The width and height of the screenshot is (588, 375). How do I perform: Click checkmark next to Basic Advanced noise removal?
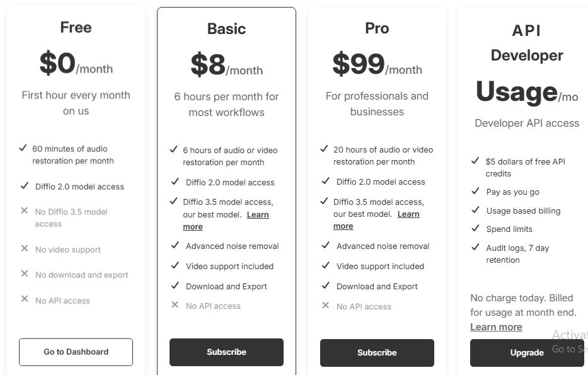point(175,246)
